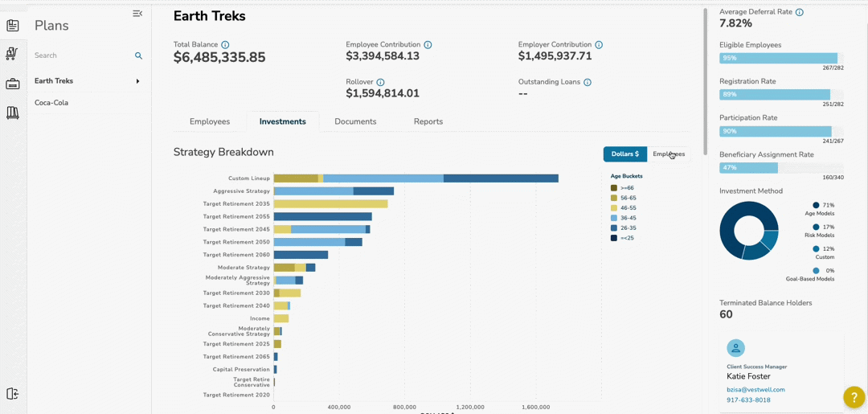The height and width of the screenshot is (414, 868).
Task: Toggle chart to Employees view
Action: pos(669,154)
